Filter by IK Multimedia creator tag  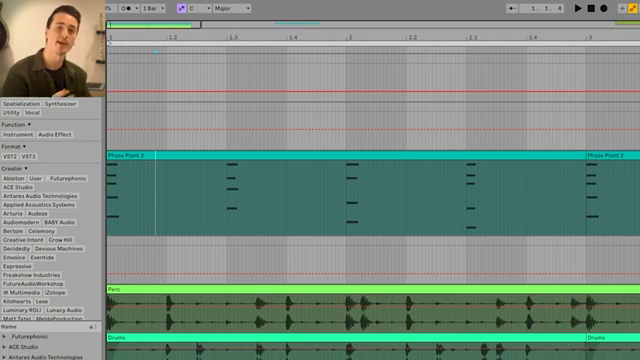click(21, 293)
